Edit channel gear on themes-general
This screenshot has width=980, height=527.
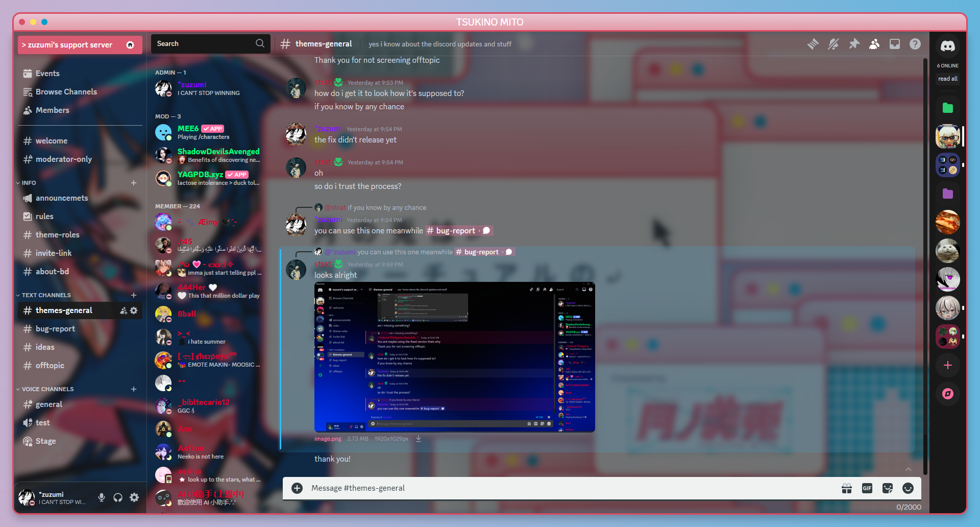[134, 310]
